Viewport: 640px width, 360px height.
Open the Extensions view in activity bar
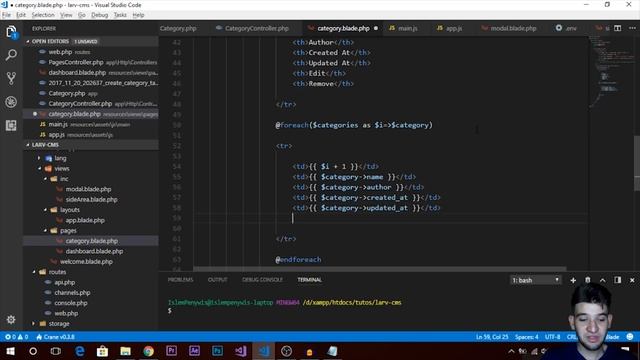[x=11, y=125]
